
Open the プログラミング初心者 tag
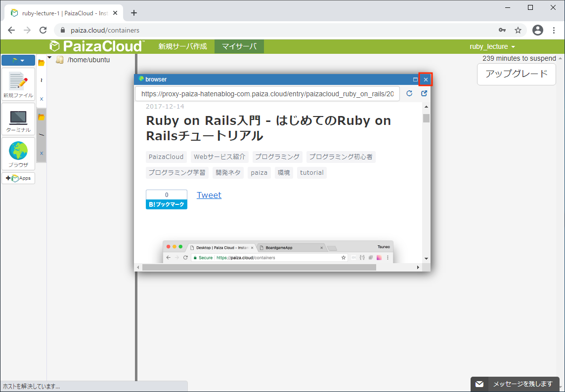click(341, 157)
